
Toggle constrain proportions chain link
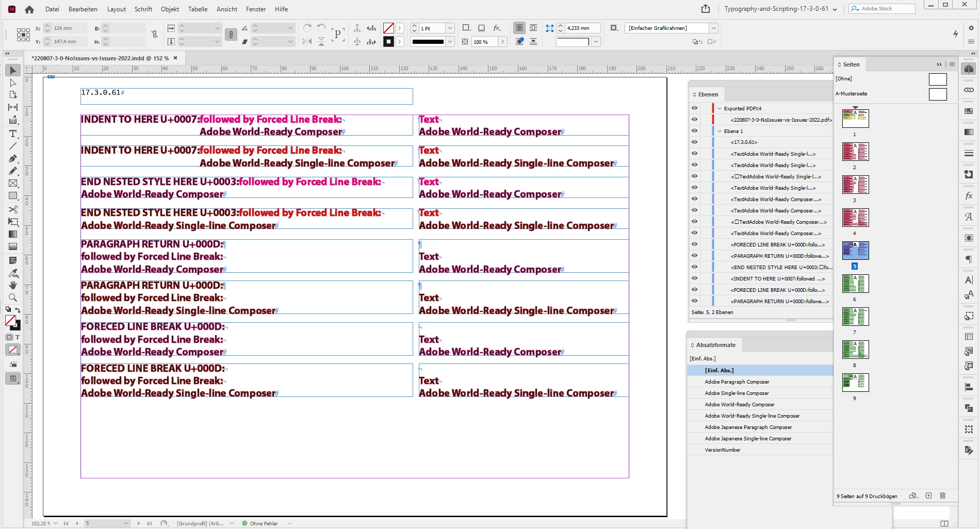click(x=154, y=35)
